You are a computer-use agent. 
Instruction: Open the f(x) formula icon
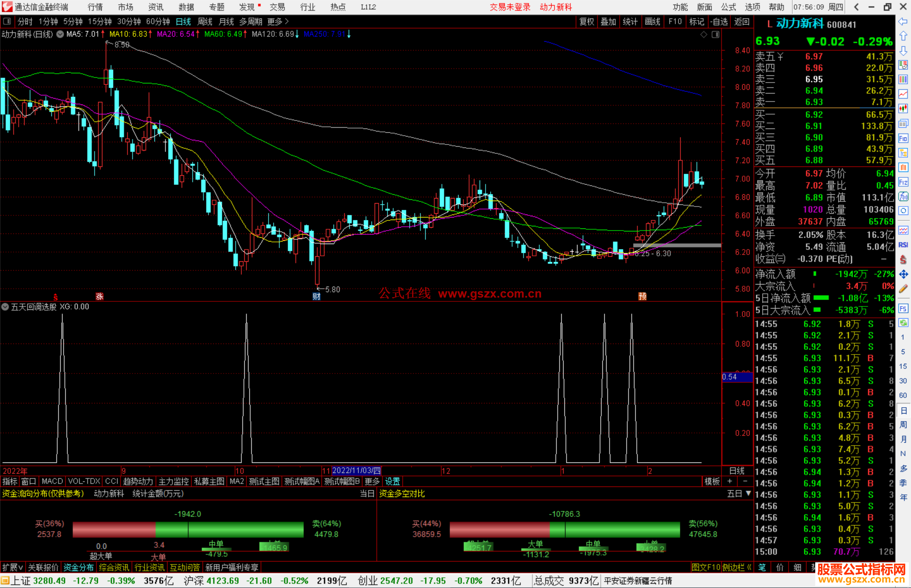[x=903, y=196]
